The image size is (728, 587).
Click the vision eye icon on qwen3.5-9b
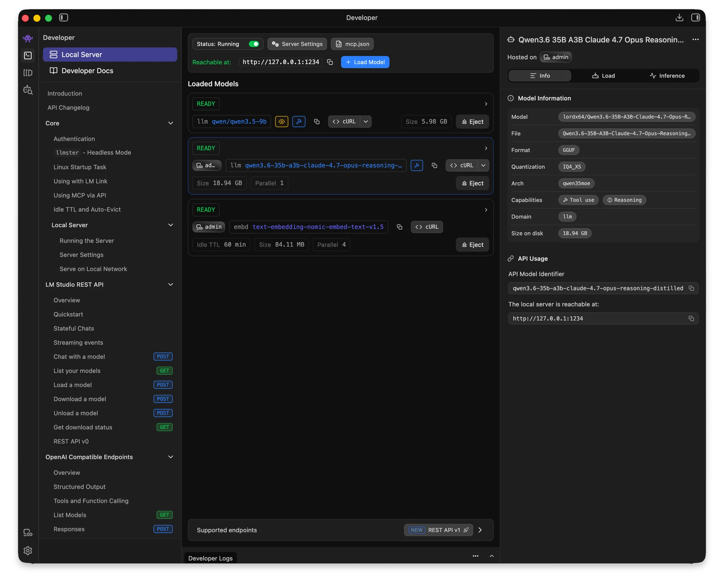tap(282, 121)
